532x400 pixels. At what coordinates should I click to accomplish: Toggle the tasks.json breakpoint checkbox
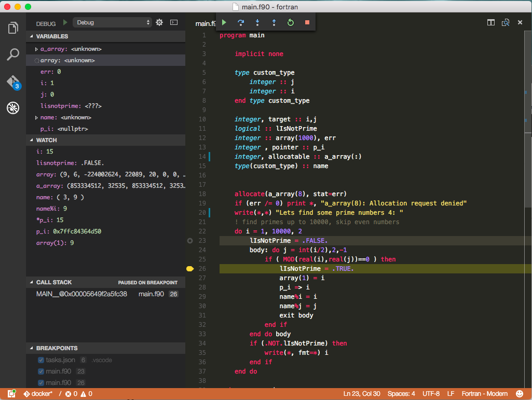tap(41, 360)
